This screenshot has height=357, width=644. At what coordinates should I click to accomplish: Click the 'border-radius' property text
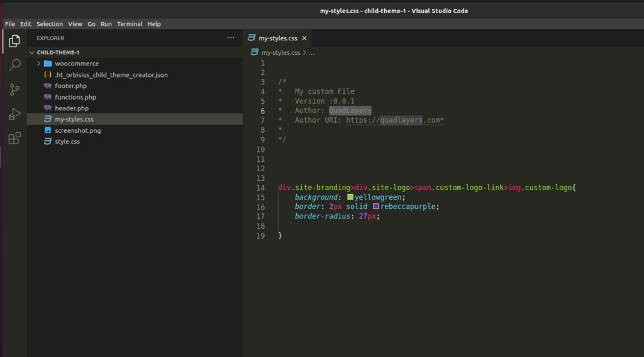pyautogui.click(x=323, y=216)
